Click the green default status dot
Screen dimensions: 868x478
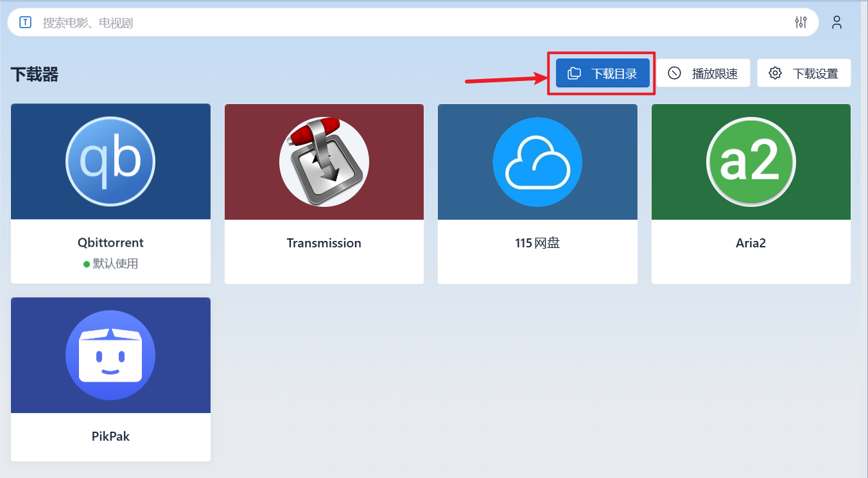(87, 264)
